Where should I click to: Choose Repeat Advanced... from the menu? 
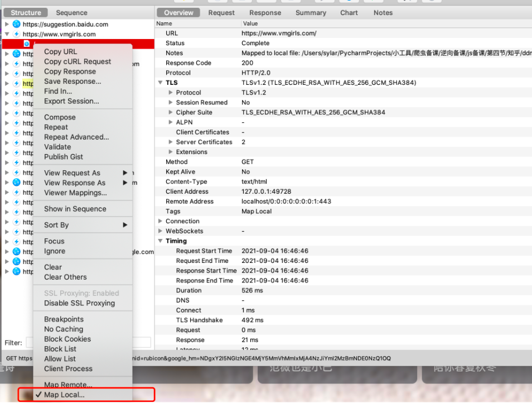[x=76, y=137]
